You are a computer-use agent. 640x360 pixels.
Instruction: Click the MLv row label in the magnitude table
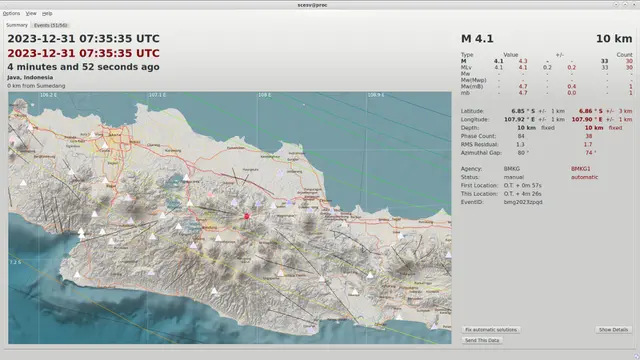[x=466, y=67]
